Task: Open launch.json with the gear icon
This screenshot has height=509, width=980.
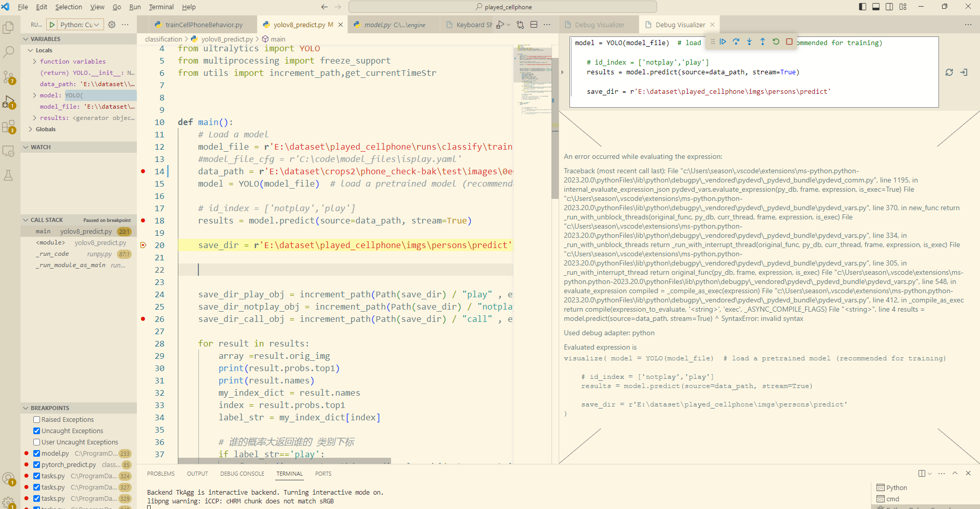Action: [x=112, y=25]
